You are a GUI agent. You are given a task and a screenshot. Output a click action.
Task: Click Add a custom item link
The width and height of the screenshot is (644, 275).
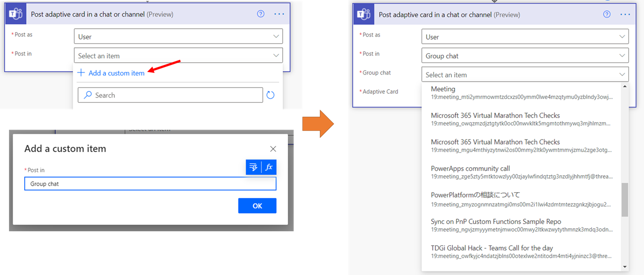(x=111, y=73)
